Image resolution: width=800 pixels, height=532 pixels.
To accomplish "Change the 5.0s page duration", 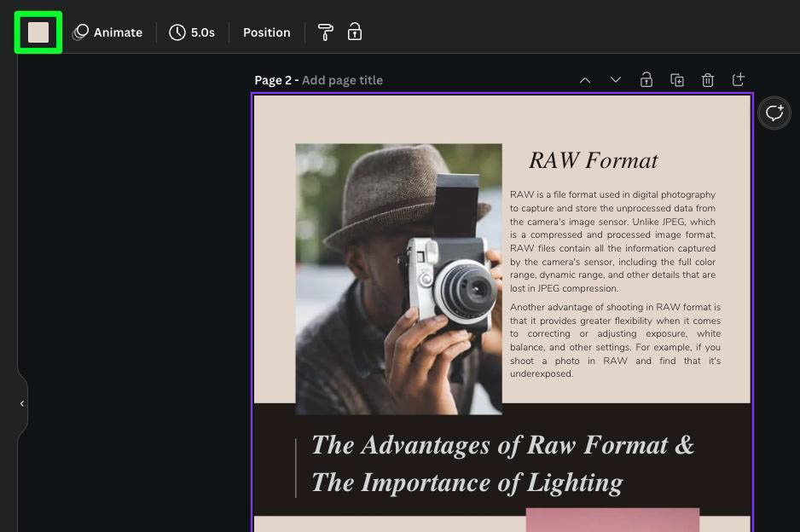I will tap(192, 32).
